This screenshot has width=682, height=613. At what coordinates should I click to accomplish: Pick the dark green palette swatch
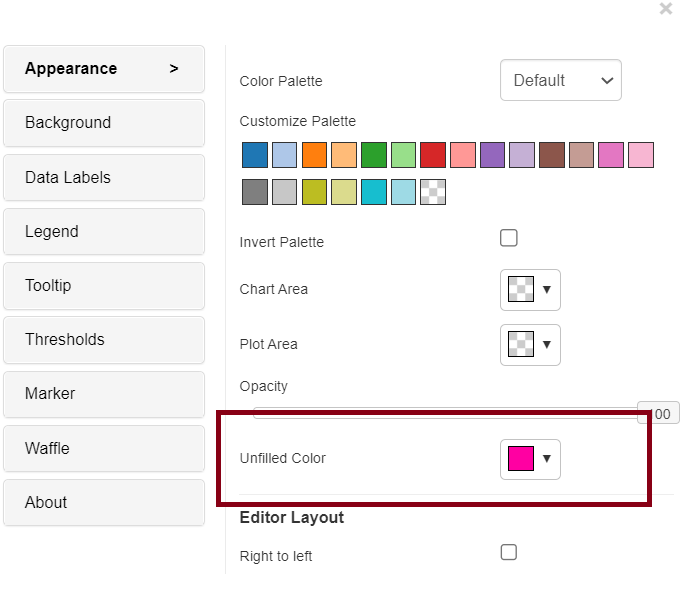point(374,155)
